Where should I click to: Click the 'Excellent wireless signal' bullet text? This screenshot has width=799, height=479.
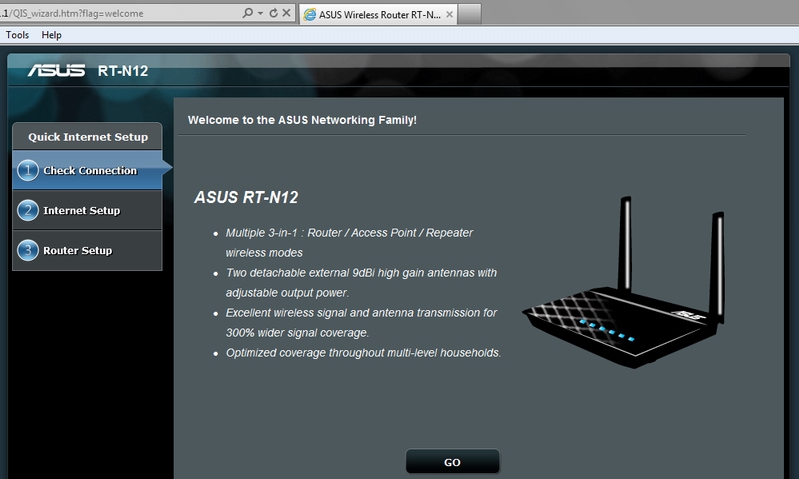pyautogui.click(x=361, y=323)
